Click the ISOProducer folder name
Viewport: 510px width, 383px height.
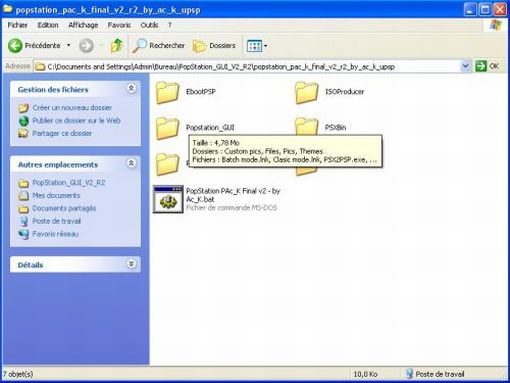click(x=344, y=92)
